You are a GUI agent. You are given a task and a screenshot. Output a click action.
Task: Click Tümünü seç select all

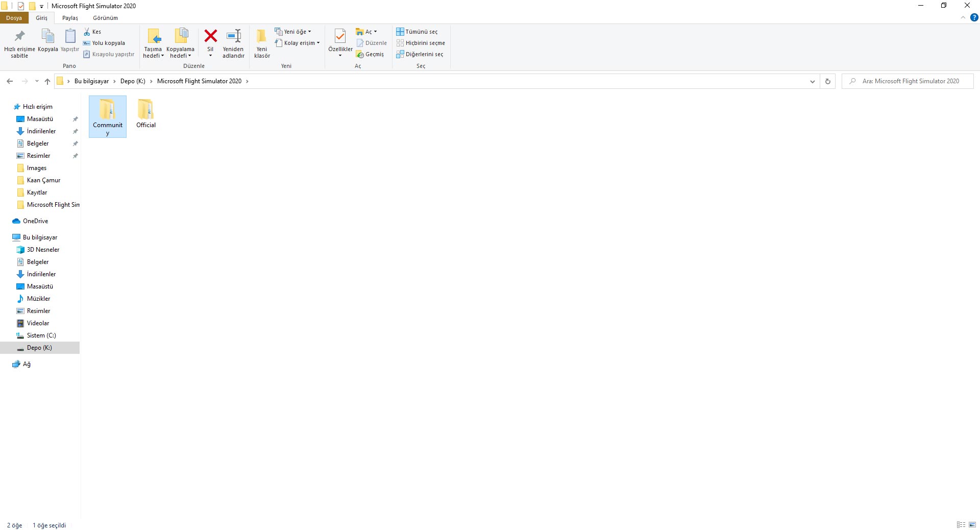coord(417,32)
